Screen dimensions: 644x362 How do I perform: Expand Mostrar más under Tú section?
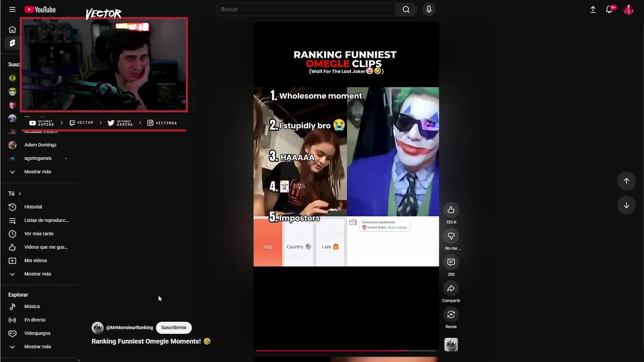point(39,274)
